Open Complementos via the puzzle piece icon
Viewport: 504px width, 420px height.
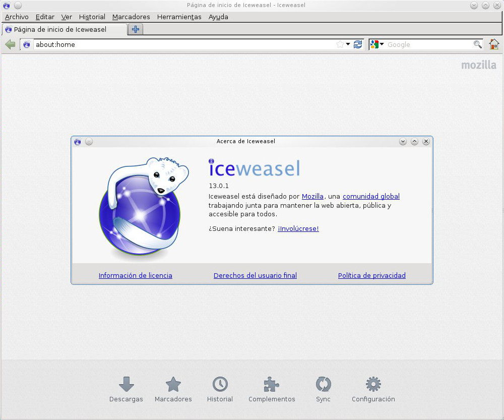272,388
